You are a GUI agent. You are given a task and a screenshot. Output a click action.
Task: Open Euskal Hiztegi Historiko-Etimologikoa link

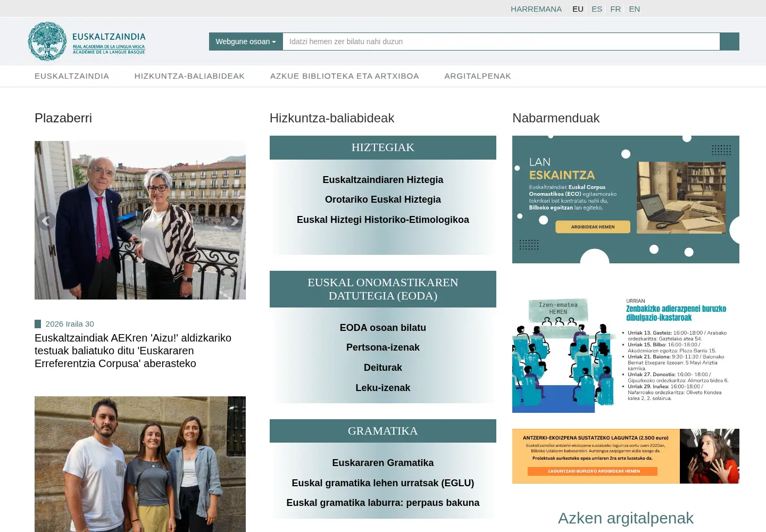[x=383, y=220]
